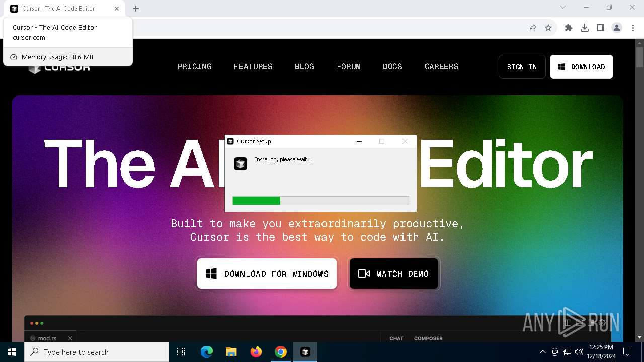The height and width of the screenshot is (362, 644).
Task: Click the WATCH DEMO button
Action: (x=393, y=274)
